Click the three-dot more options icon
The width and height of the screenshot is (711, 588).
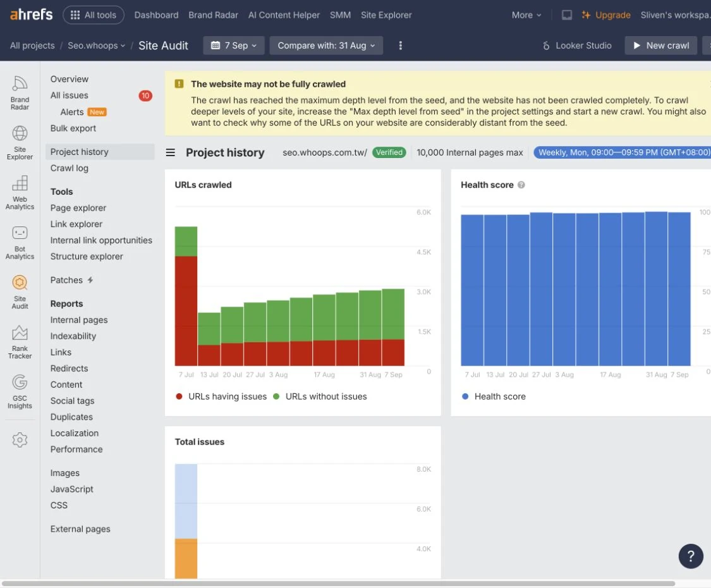401,46
